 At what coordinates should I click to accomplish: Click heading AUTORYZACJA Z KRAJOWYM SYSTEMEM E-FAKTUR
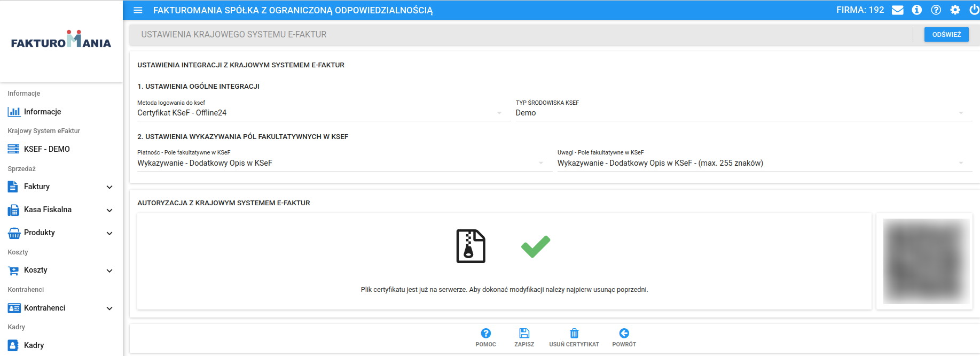pyautogui.click(x=224, y=203)
